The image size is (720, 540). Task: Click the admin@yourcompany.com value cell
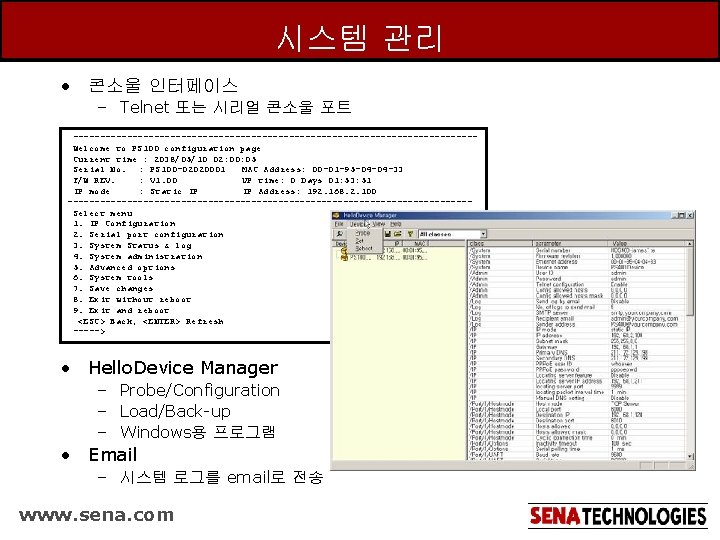(x=644, y=318)
